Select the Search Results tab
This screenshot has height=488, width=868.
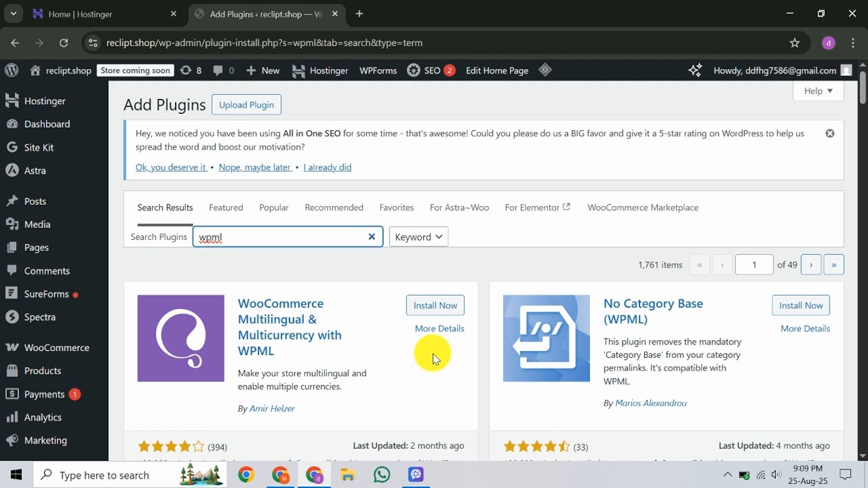click(x=165, y=207)
